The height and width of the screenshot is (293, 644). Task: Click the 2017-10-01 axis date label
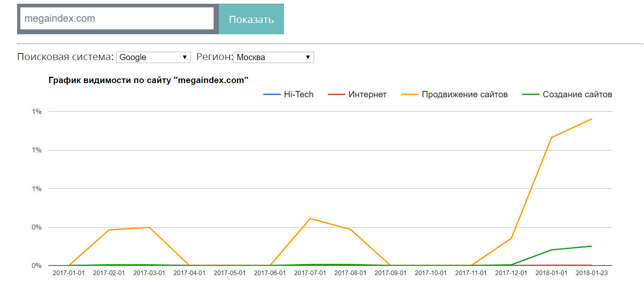point(431,273)
